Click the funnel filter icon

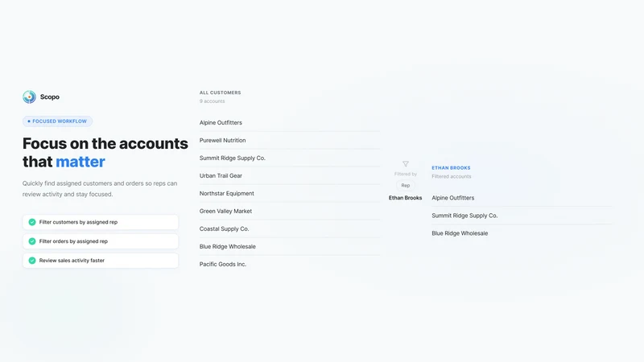click(406, 164)
